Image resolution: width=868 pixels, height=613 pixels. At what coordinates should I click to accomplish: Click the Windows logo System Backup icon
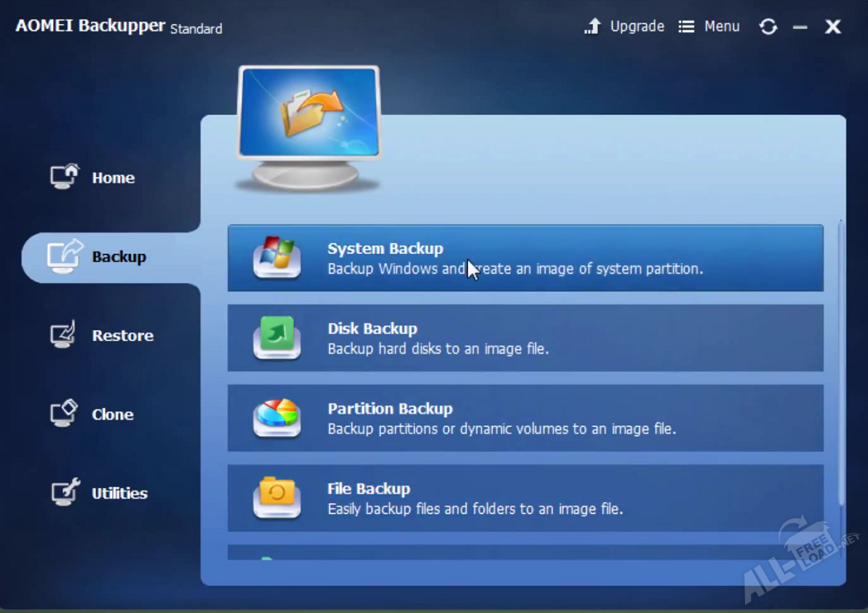click(276, 257)
